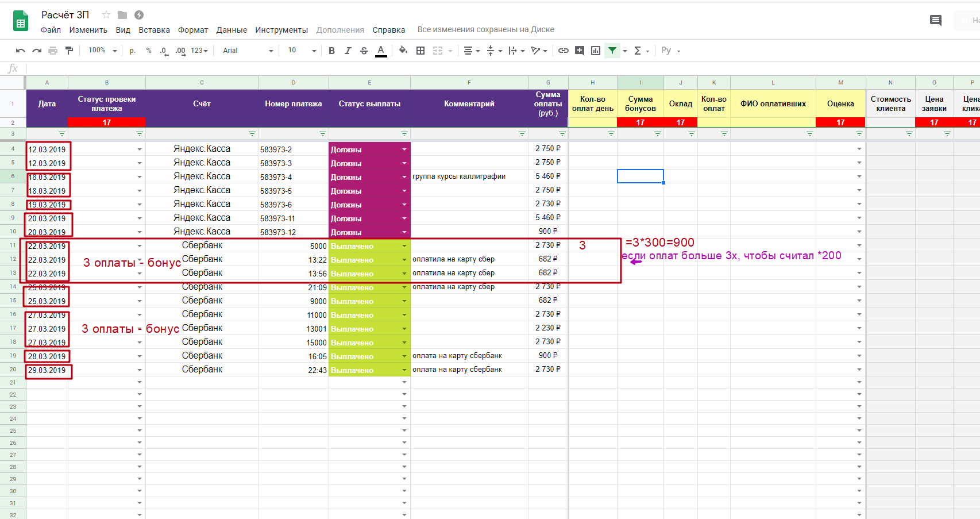Open Sheets home via green logo

coord(21,21)
